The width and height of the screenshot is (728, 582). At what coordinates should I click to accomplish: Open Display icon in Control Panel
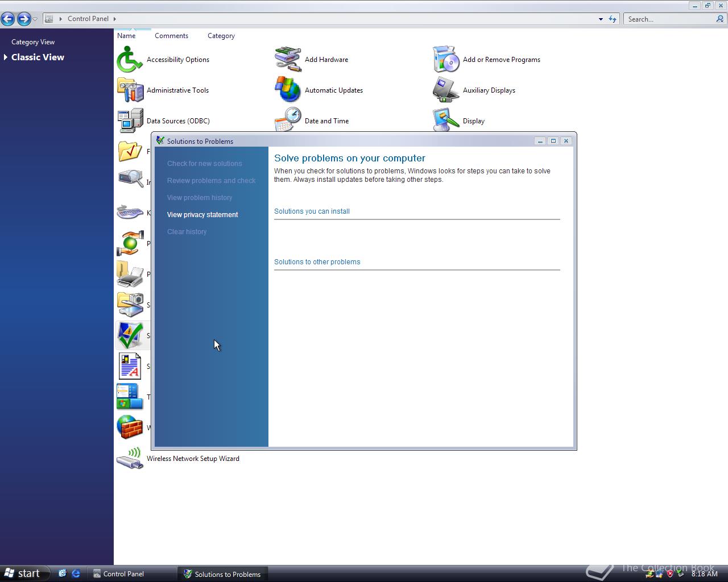(446, 120)
